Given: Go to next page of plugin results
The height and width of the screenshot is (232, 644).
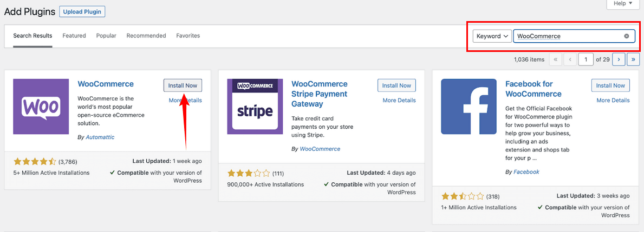Looking at the screenshot, I should (619, 59).
